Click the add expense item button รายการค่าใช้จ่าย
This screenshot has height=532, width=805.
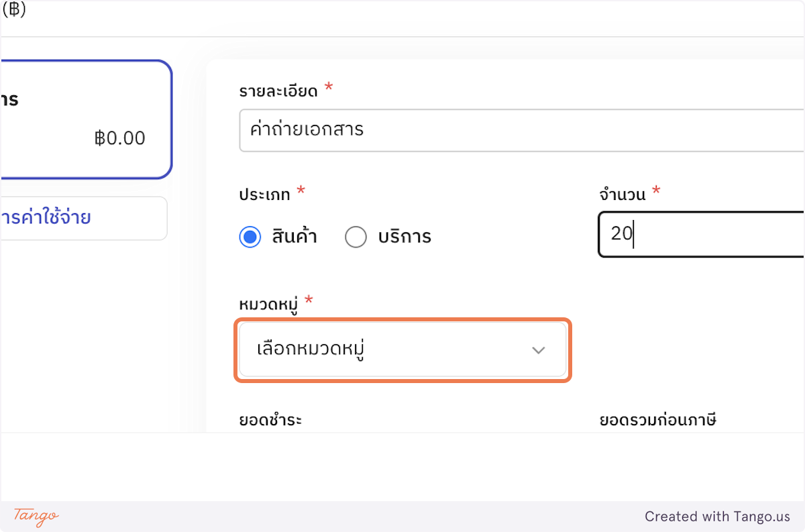click(83, 218)
